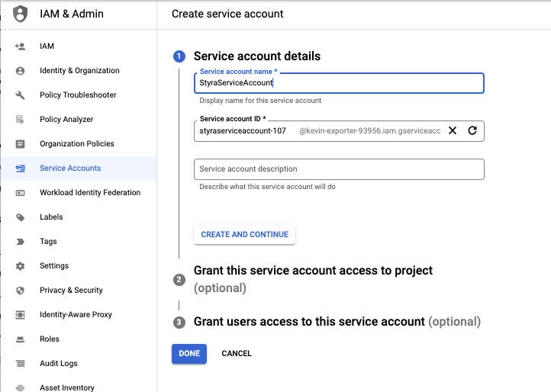The width and height of the screenshot is (551, 392).
Task: Click the Identity & Organization person icon
Action: point(21,71)
